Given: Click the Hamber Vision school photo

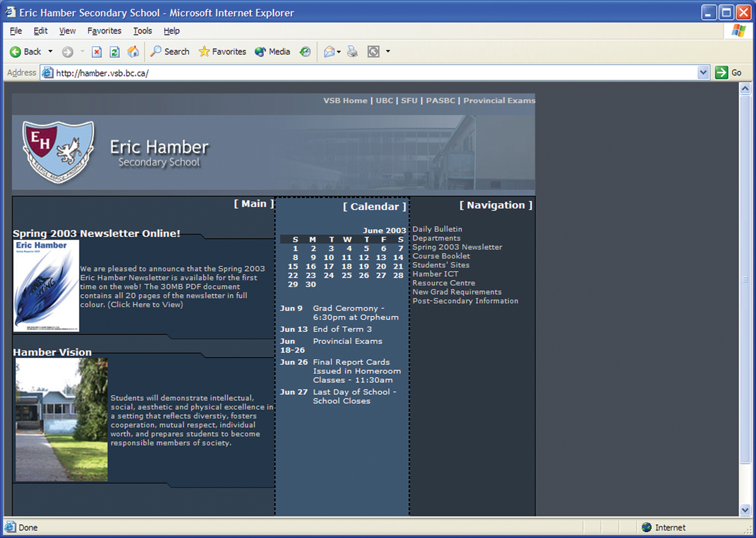Looking at the screenshot, I should [62, 420].
